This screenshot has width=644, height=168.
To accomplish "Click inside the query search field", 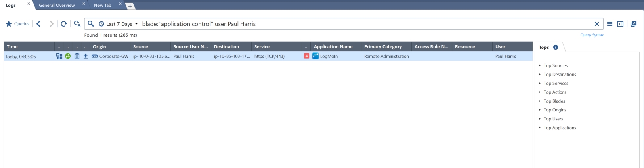I will [x=363, y=24].
